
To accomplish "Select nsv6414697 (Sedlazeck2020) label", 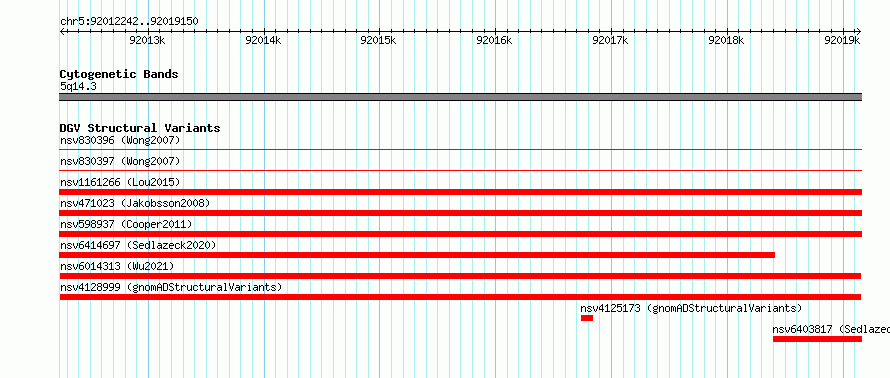I will (138, 245).
